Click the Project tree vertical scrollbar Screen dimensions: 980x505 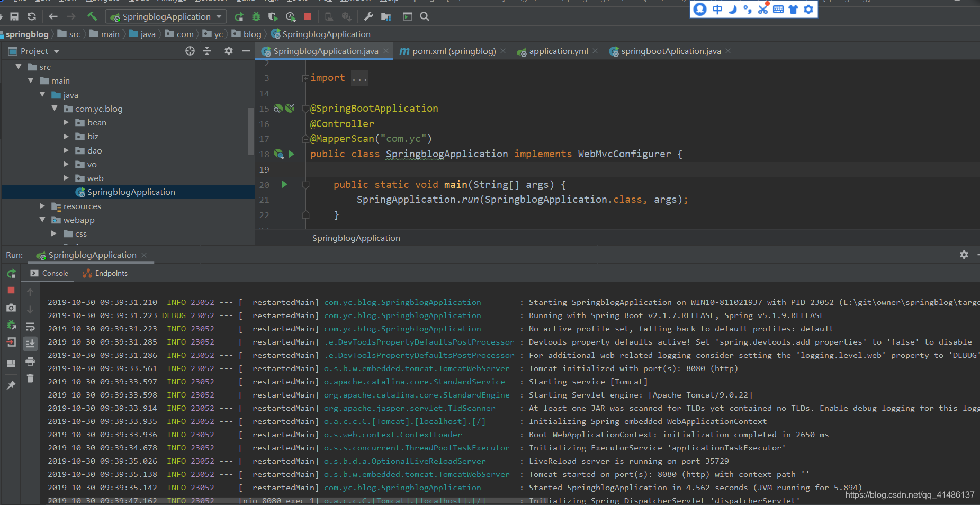point(250,131)
